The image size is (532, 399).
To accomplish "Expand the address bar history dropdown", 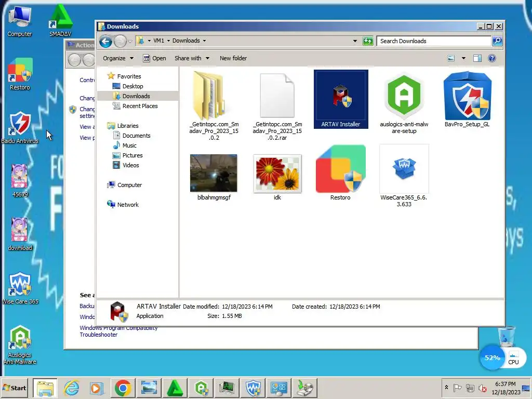I will [355, 41].
